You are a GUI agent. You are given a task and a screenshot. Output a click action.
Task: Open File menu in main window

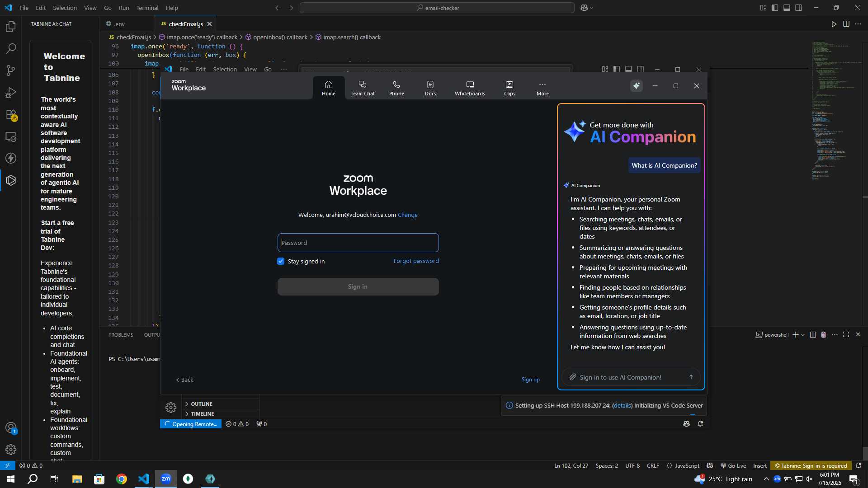click(x=24, y=8)
